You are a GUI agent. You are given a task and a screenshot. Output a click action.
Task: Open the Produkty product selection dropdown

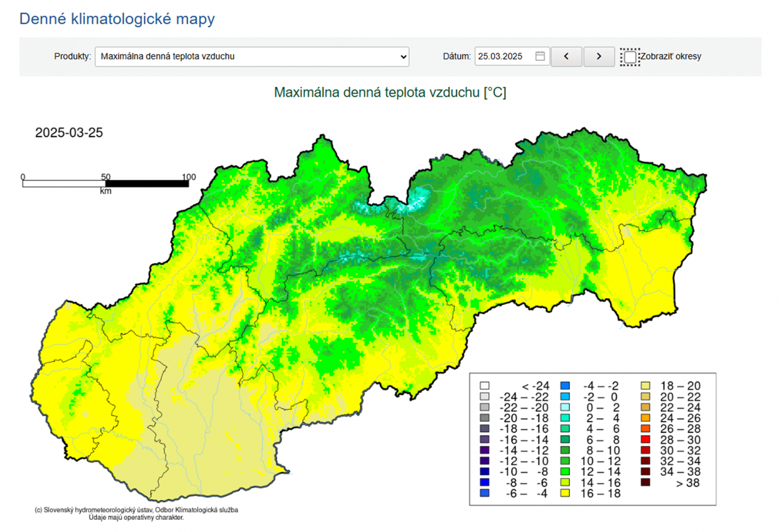coord(252,57)
